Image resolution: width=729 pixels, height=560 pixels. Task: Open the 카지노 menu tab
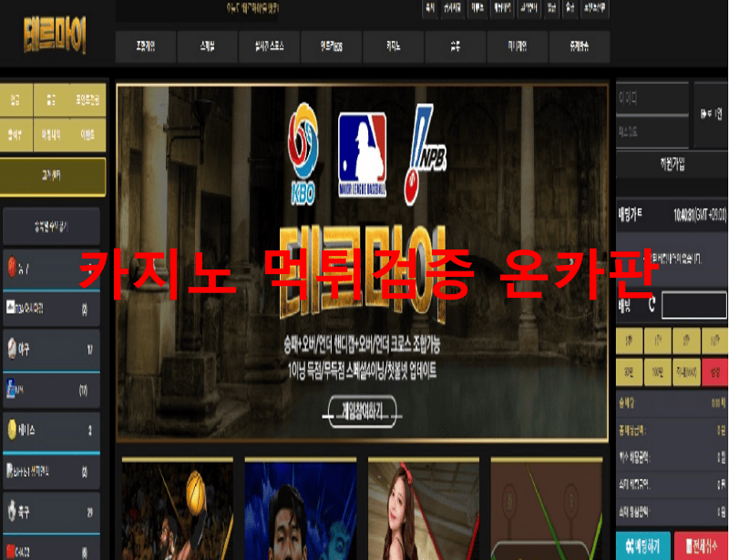click(394, 46)
